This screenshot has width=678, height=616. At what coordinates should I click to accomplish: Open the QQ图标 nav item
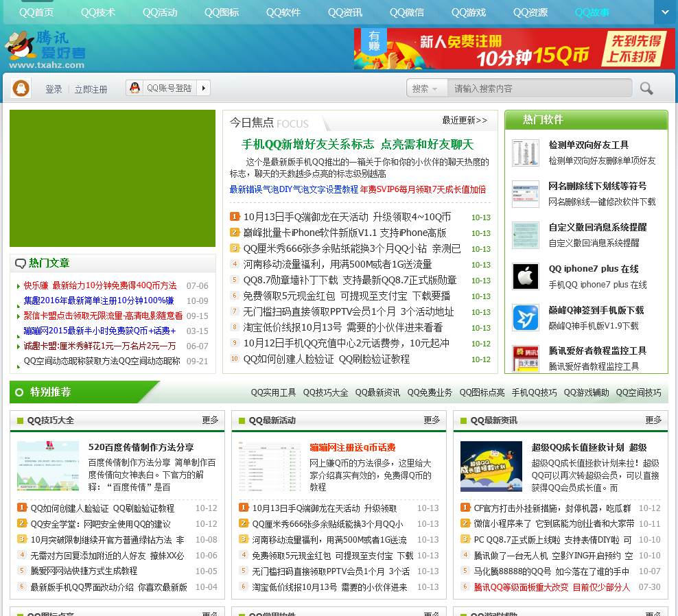click(x=222, y=12)
